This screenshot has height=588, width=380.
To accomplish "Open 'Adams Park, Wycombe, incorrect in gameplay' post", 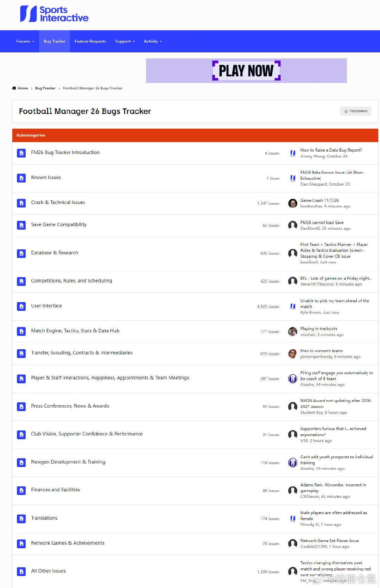I will [x=333, y=488].
